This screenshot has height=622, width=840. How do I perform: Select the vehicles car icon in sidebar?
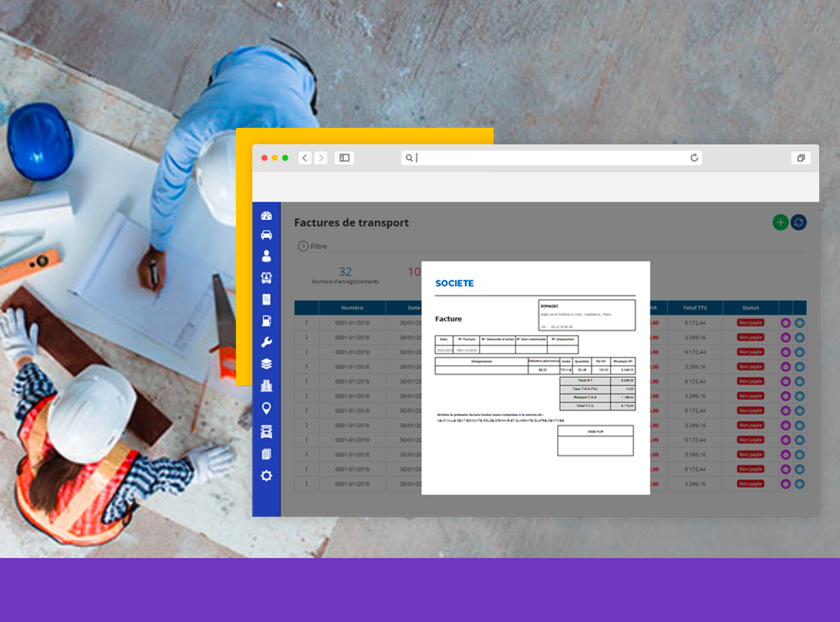267,235
